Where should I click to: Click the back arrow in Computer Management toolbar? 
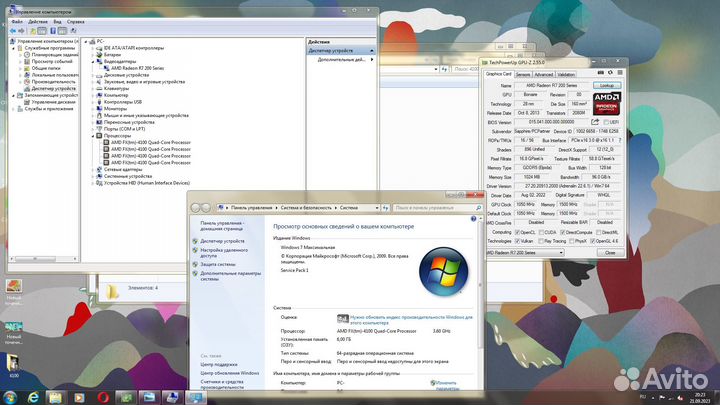click(x=13, y=31)
